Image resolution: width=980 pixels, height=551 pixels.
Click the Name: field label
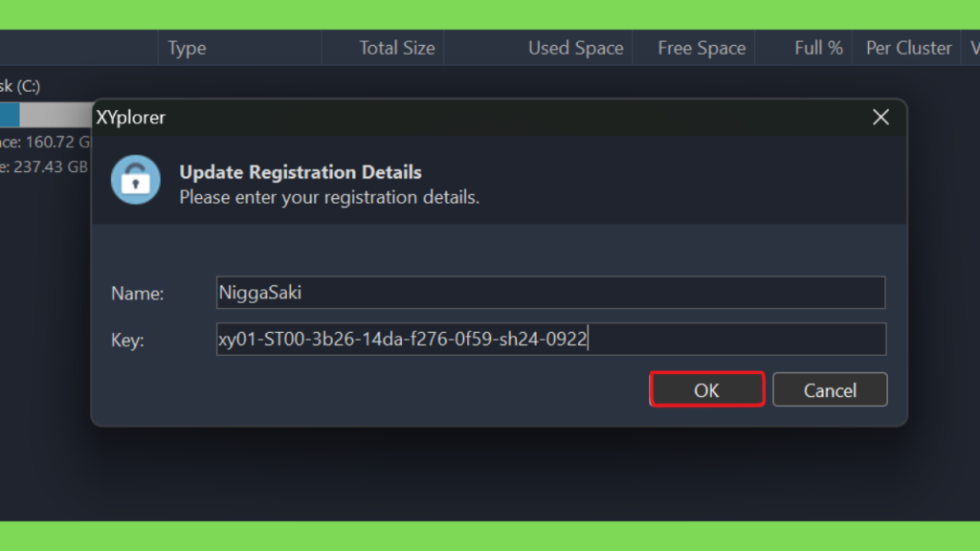138,293
